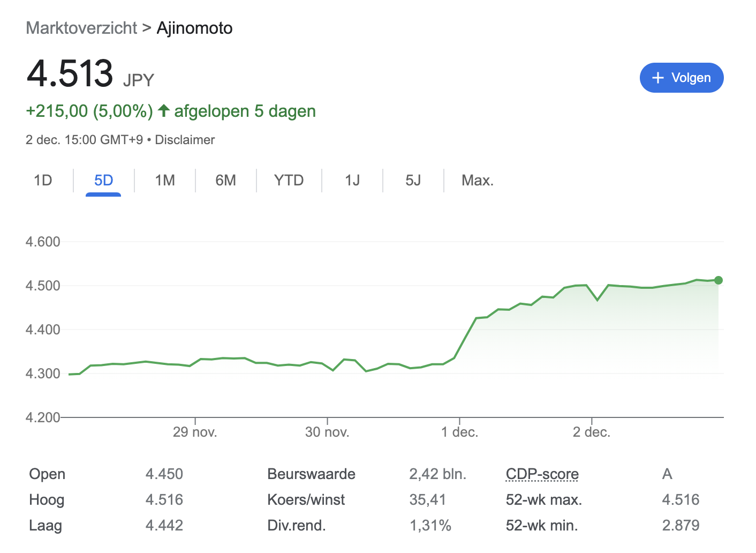Show the YTD price chart

[289, 180]
